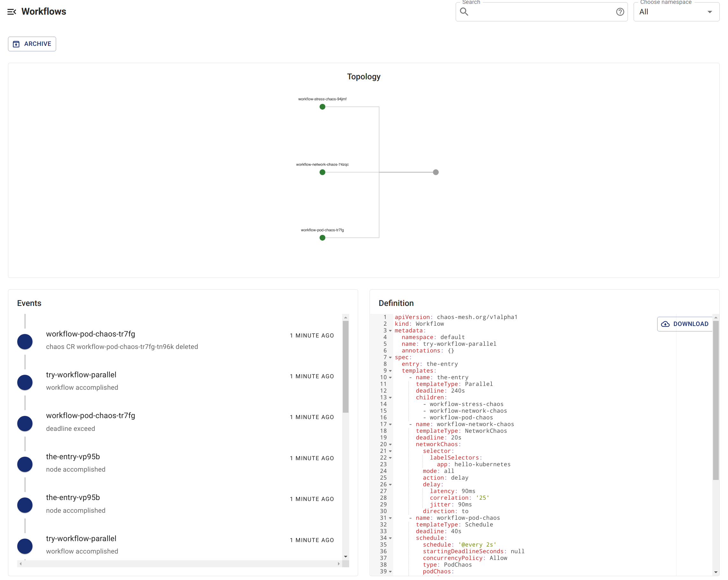Click the Workflows menu item

(44, 11)
